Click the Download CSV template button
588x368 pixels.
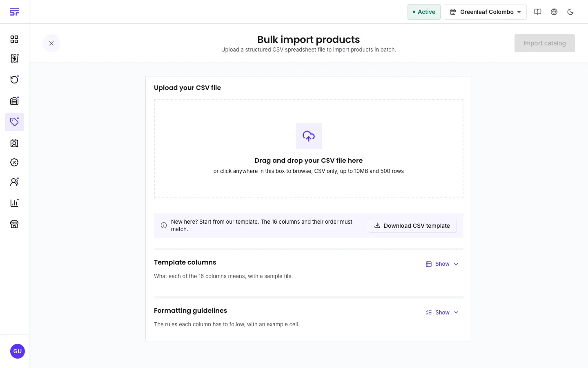coord(412,226)
